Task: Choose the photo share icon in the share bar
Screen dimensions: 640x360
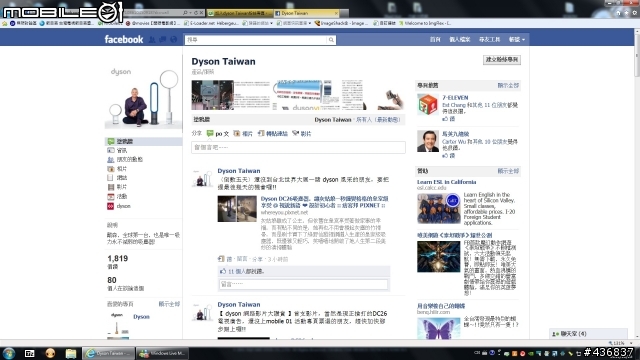Action: (x=237, y=133)
